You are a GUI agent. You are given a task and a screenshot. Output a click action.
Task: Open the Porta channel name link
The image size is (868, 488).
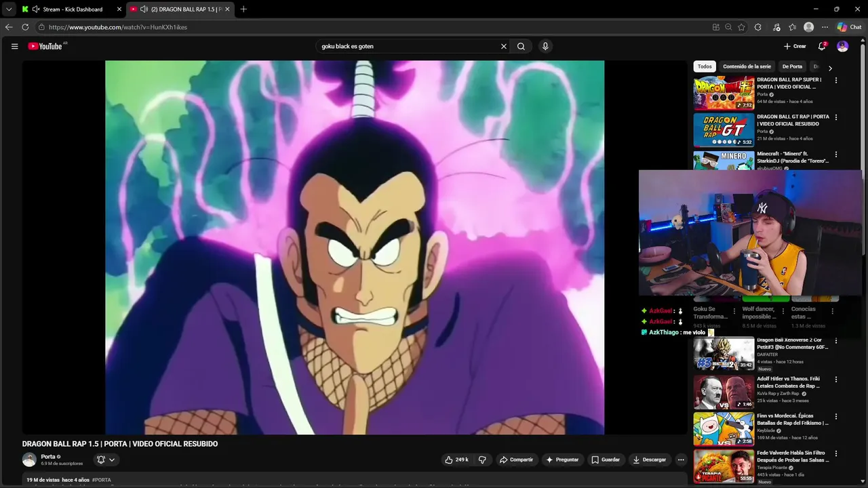tap(48, 457)
